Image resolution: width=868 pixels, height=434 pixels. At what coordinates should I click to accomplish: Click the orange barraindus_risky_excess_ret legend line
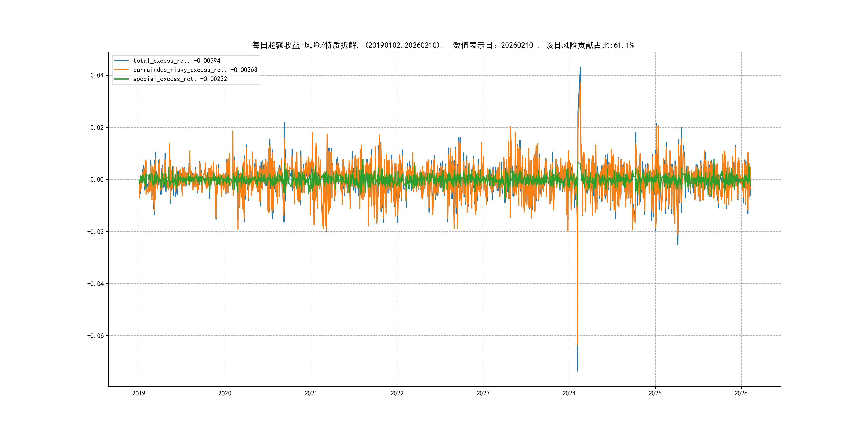[x=121, y=70]
